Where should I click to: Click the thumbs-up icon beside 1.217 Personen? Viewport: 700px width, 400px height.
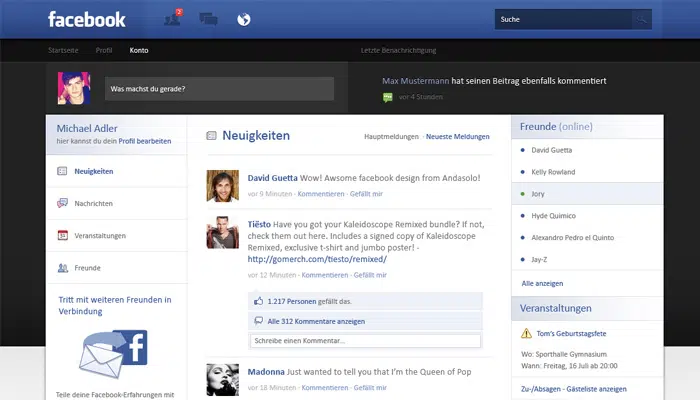[x=258, y=300]
